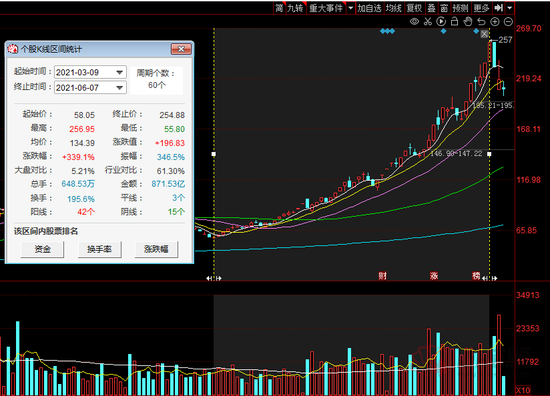
Task: Toggle 均线 moving averages
Action: coord(393,8)
